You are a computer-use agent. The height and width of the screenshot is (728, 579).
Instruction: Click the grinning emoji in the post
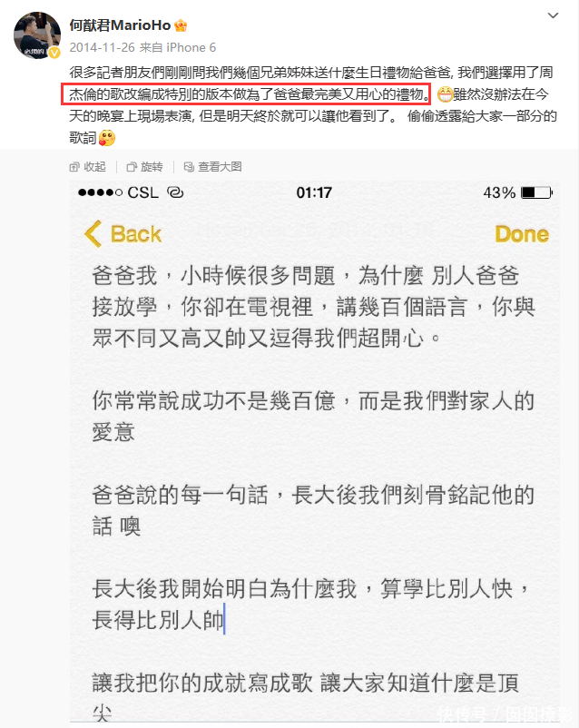click(x=445, y=94)
